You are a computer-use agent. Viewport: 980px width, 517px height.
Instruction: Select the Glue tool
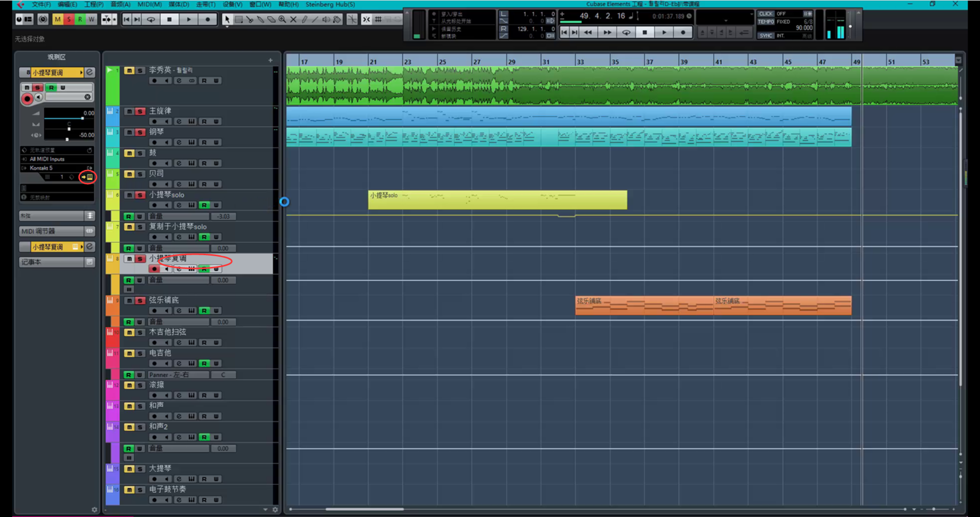pyautogui.click(x=260, y=19)
